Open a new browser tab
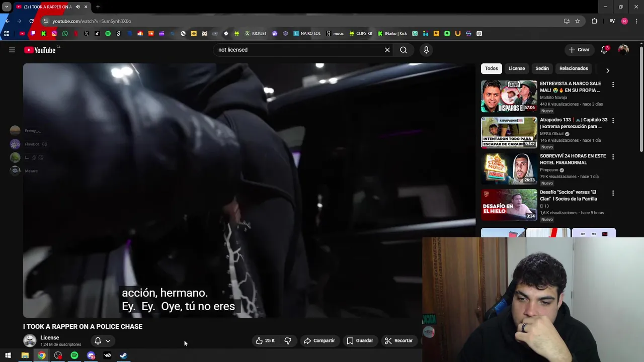The image size is (644, 362). click(98, 7)
